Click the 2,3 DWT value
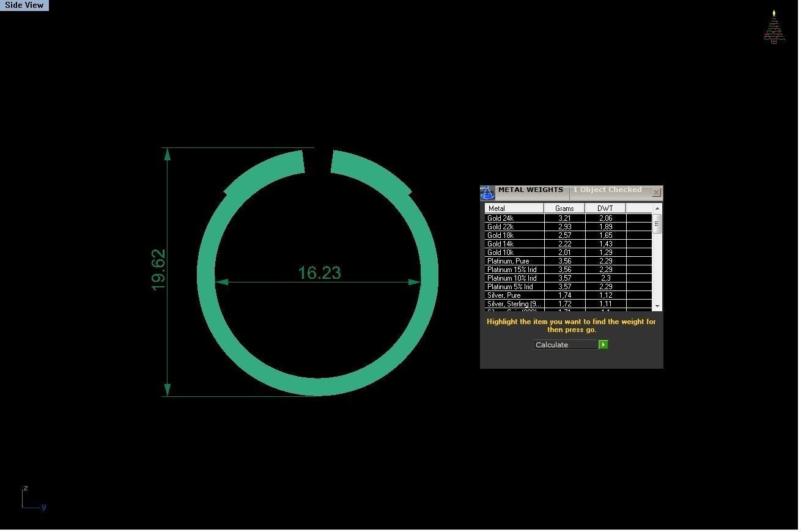The height and width of the screenshot is (532, 801). click(x=605, y=278)
